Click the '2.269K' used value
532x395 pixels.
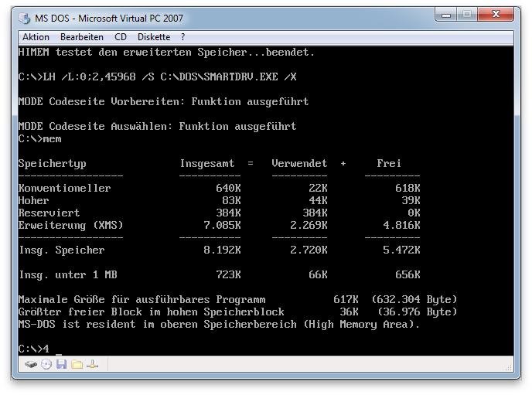[x=309, y=226]
